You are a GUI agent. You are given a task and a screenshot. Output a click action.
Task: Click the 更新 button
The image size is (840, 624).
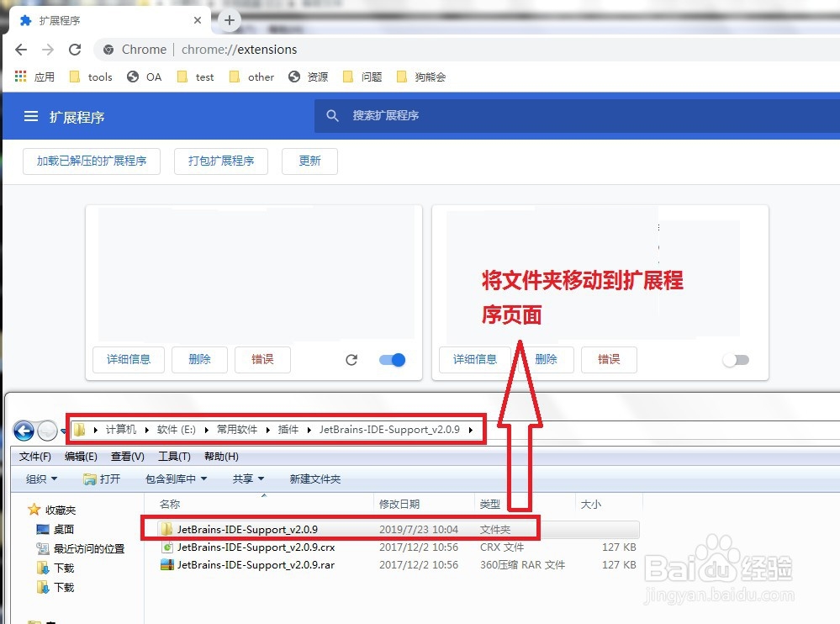pos(309,161)
